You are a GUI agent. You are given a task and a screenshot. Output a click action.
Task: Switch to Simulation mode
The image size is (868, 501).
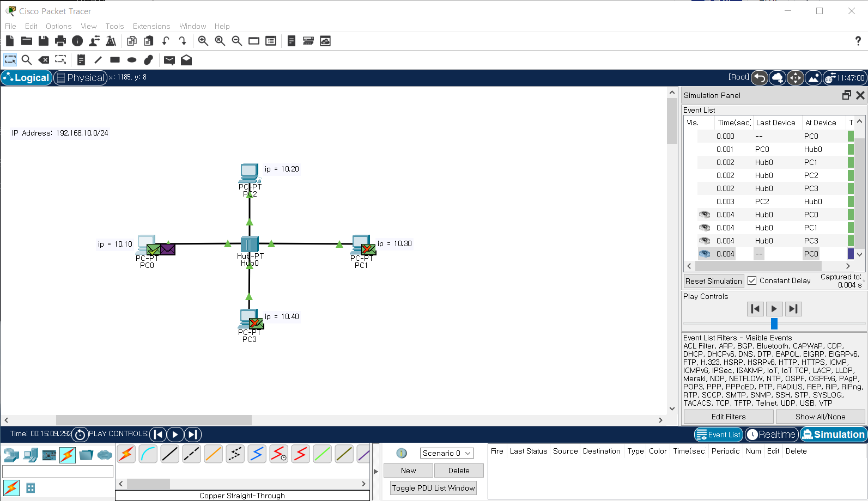click(x=834, y=434)
